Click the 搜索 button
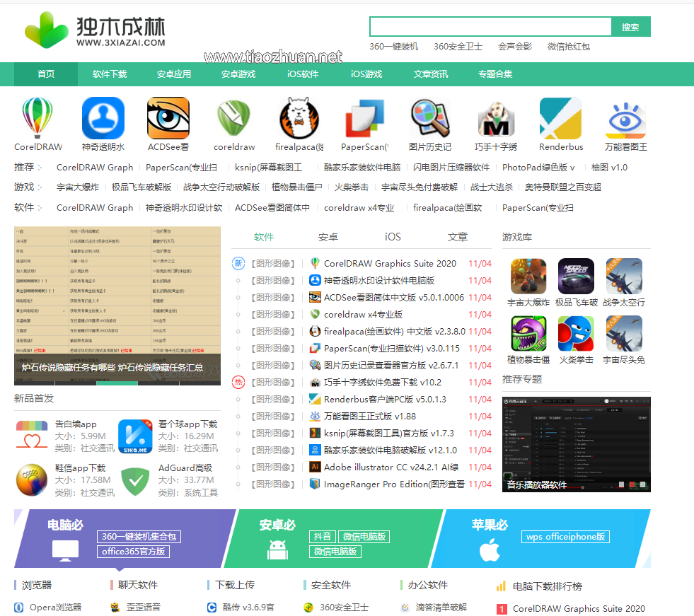This screenshot has width=694, height=616. click(630, 27)
